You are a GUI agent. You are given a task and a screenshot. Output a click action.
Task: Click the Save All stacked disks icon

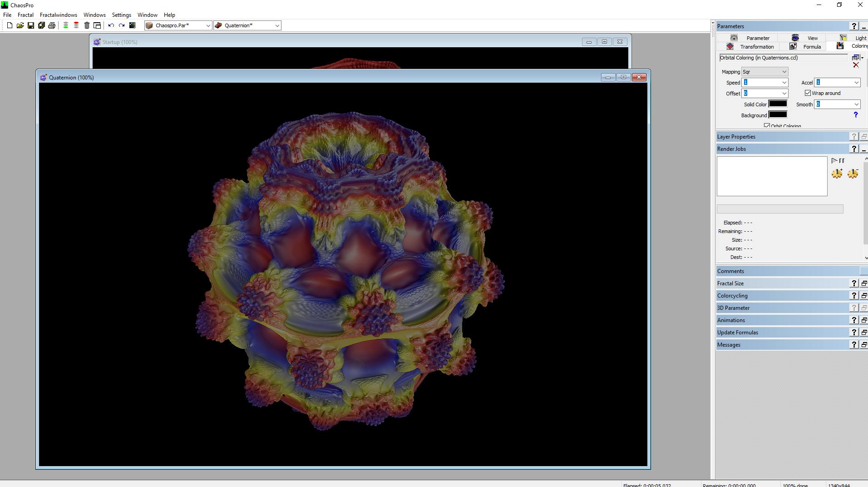(x=41, y=25)
